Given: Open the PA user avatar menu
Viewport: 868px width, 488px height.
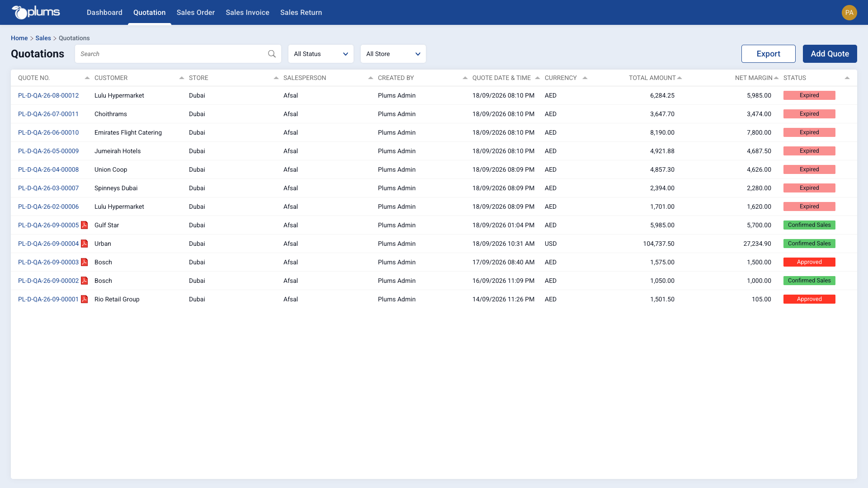Looking at the screenshot, I should 849,12.
